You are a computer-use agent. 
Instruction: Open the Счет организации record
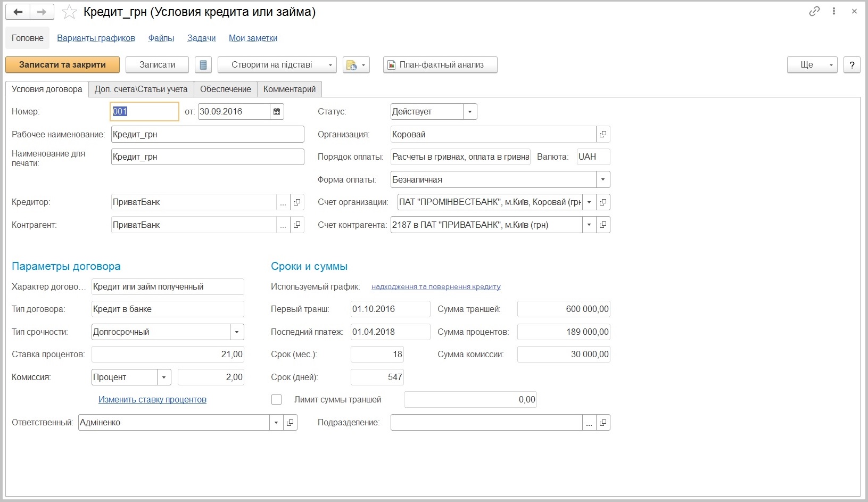click(603, 202)
